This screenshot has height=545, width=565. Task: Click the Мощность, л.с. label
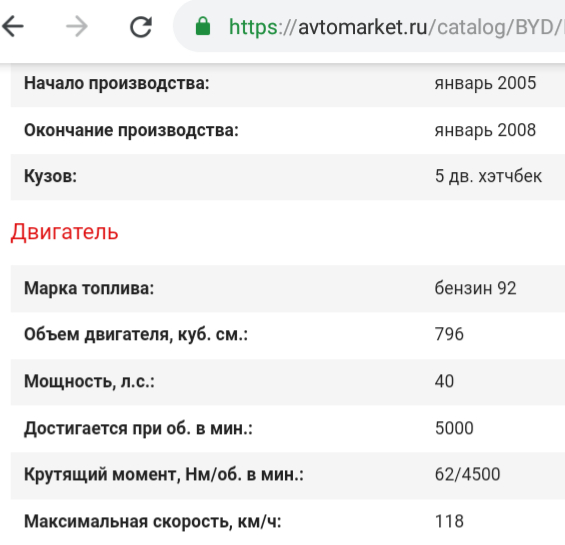(x=89, y=381)
